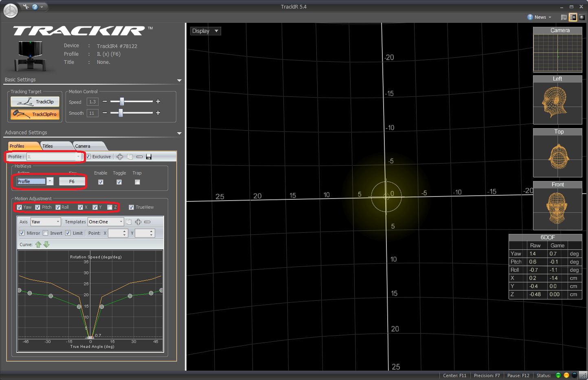Toggle the Limit checkbox
Image resolution: width=588 pixels, height=380 pixels.
click(68, 233)
